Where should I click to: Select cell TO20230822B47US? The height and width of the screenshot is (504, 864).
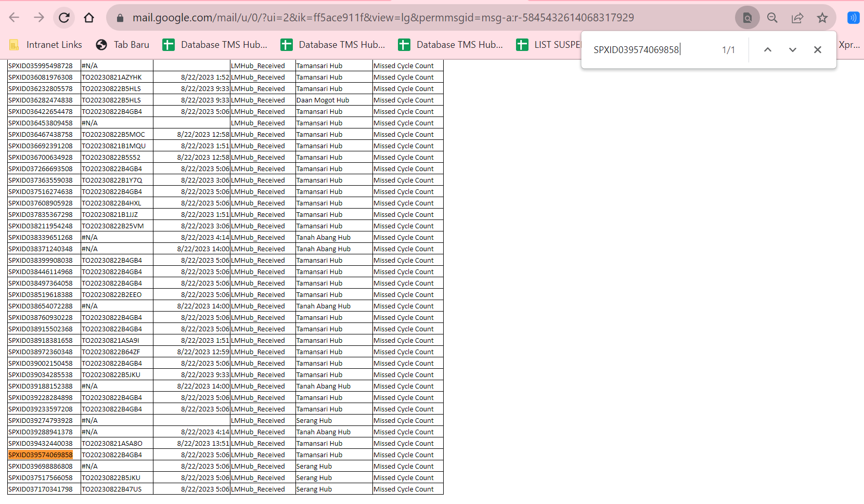(117, 489)
